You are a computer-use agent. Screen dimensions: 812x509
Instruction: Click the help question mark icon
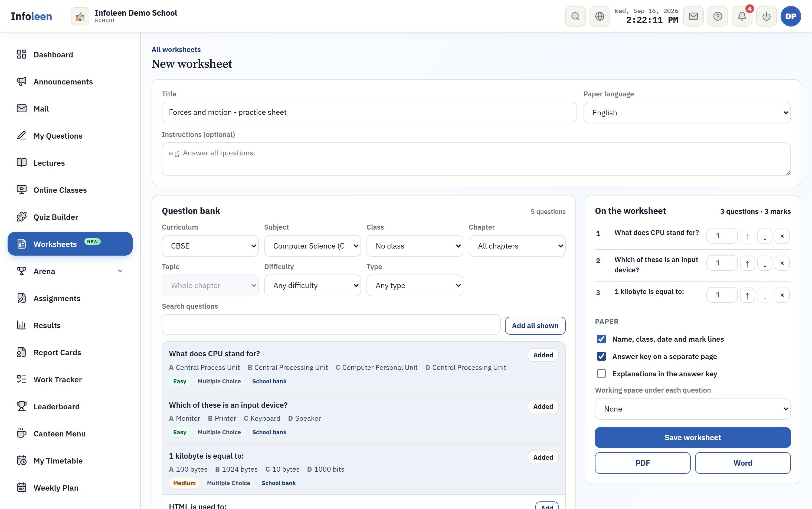tap(718, 16)
